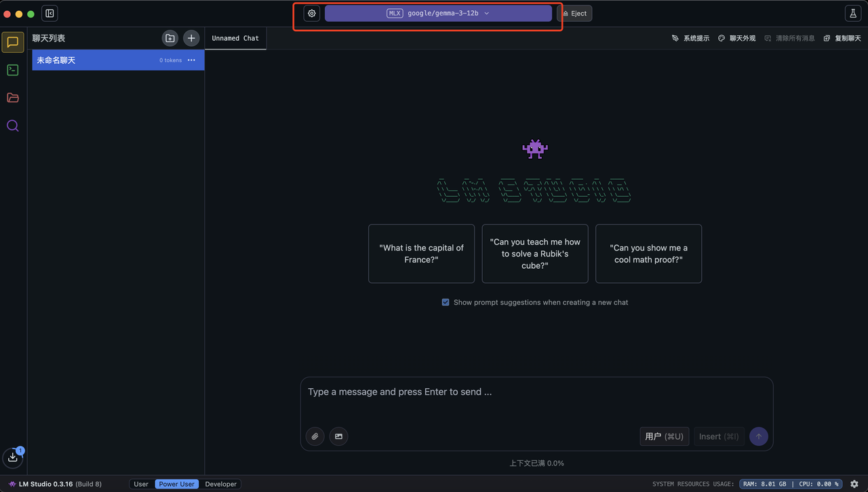Viewport: 868px width, 492px height.
Task: Select the 未命名聊天 chat row
Action: point(118,60)
